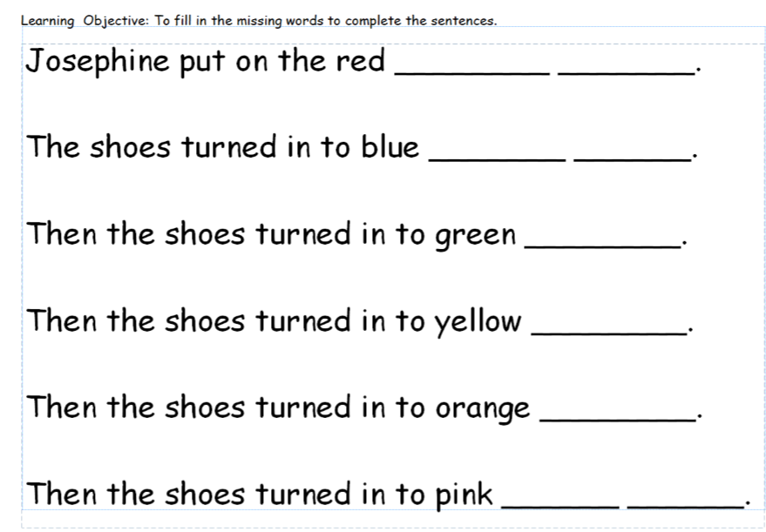Click the word "put" in the first sentence

point(202,63)
